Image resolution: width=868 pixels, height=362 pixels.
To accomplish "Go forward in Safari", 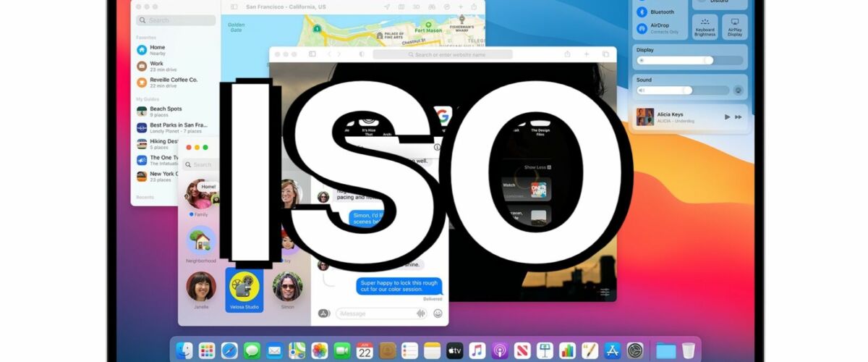I will 341,54.
